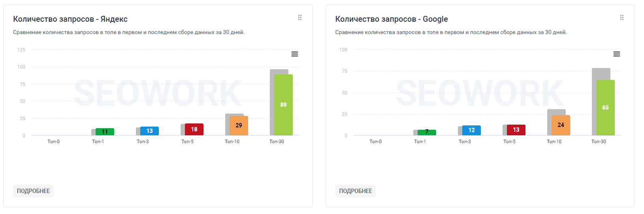Click Топ-30 axis label in Google chart

(x=599, y=142)
